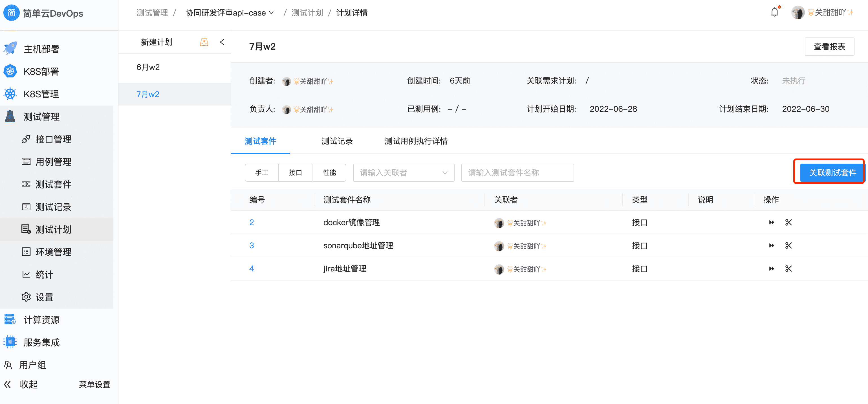Toggle the 性能 filter button
This screenshot has width=868, height=404.
(x=329, y=172)
